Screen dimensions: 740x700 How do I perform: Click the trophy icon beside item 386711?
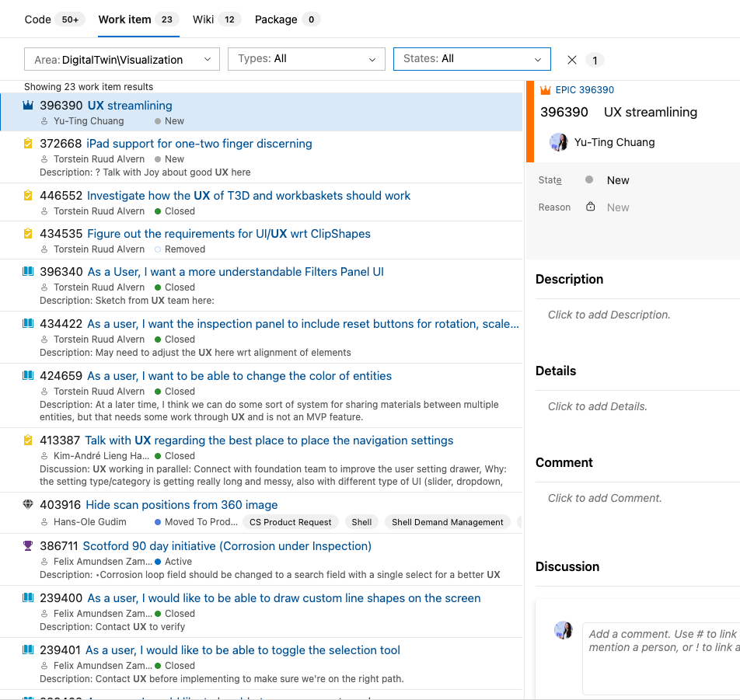tap(29, 546)
